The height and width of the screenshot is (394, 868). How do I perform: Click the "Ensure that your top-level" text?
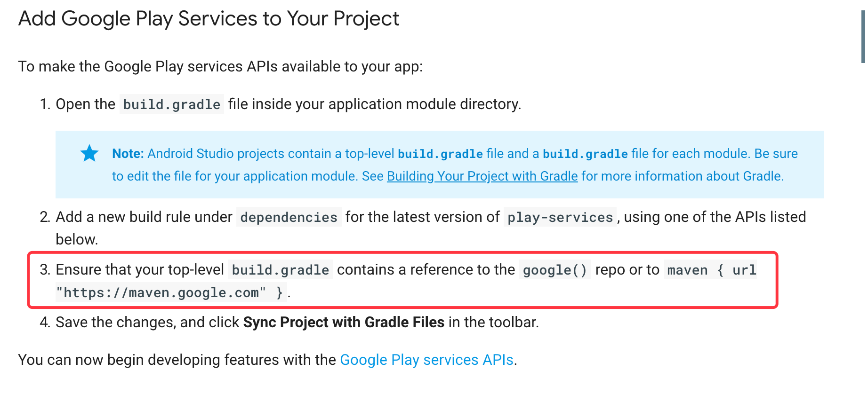pos(140,270)
